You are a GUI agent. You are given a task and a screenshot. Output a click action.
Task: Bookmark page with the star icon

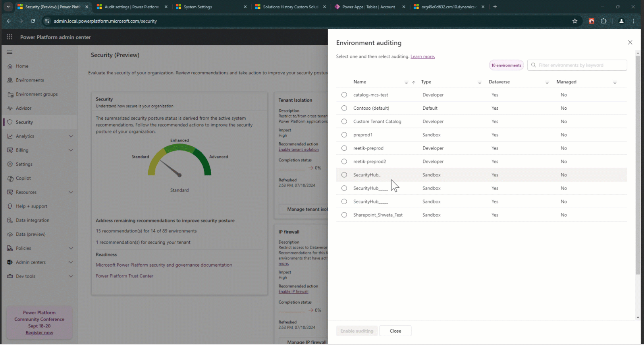[x=575, y=21]
